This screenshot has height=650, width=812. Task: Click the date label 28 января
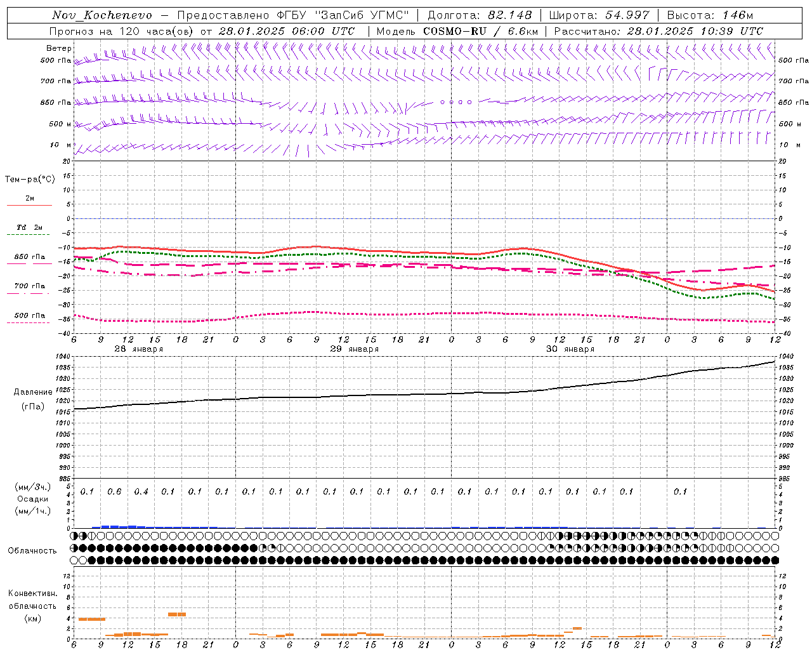(139, 349)
